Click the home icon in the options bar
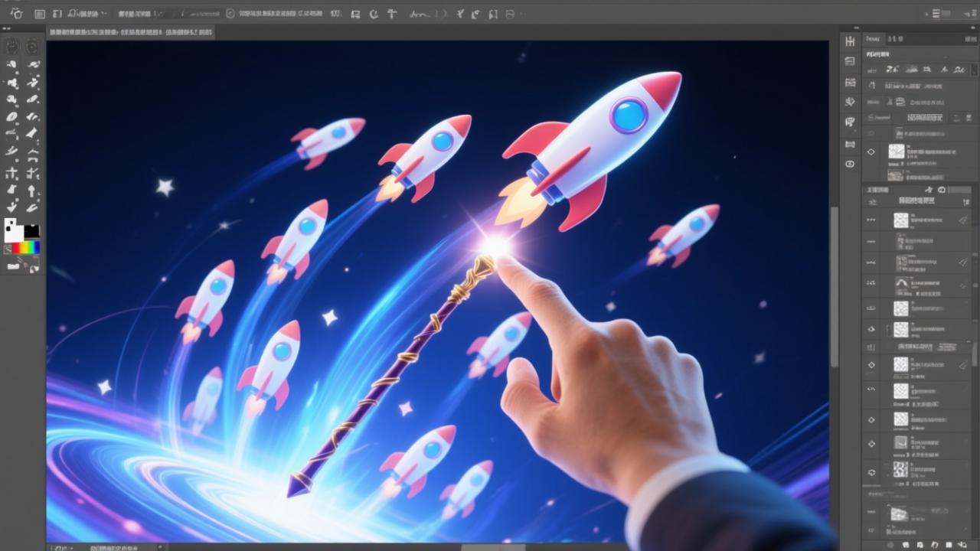Image resolution: width=980 pixels, height=551 pixels. click(x=16, y=13)
